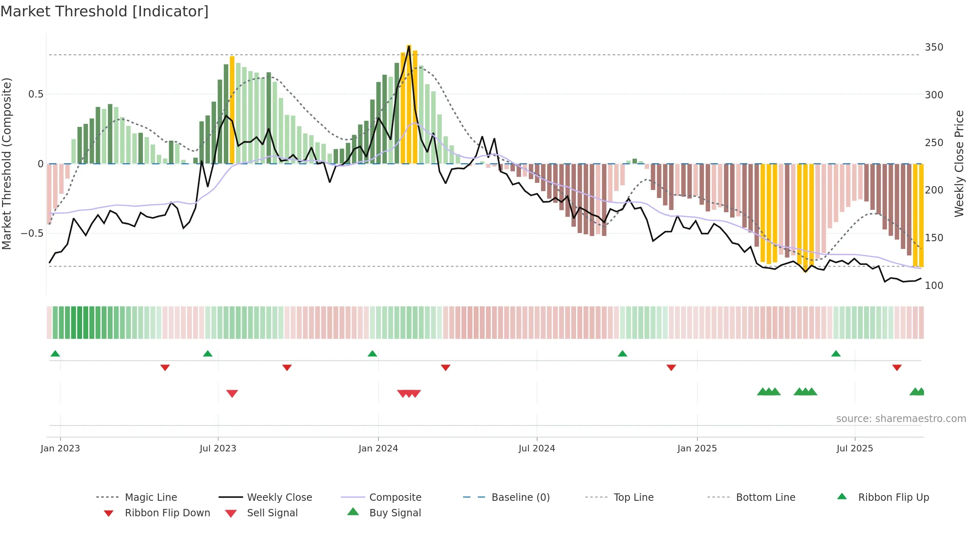This screenshot has height=551, width=980.
Task: Click the Ribbon Flip Down marker near August 2025
Action: pos(897,368)
